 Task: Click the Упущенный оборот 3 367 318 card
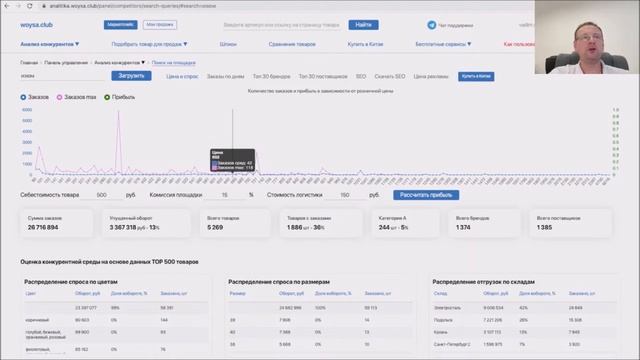[x=146, y=223]
